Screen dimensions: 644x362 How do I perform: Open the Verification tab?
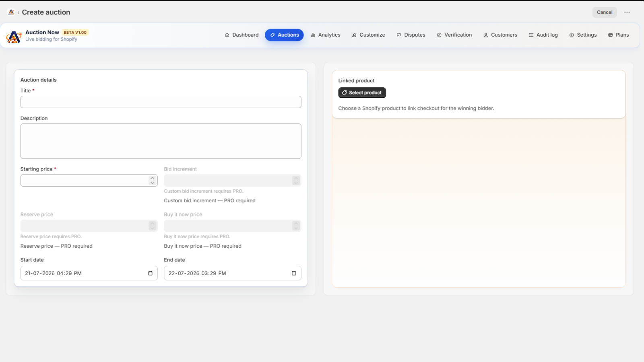(454, 35)
